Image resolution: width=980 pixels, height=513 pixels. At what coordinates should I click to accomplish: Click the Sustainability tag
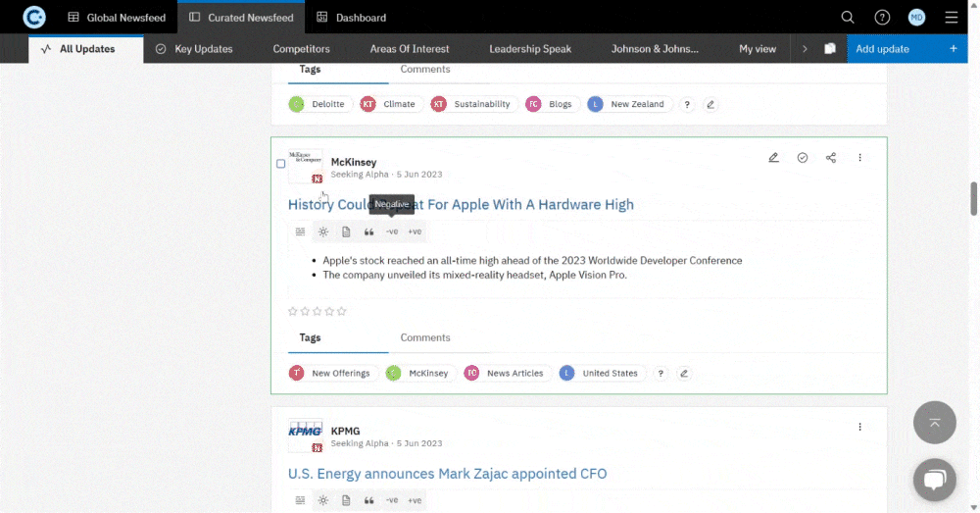tap(473, 105)
